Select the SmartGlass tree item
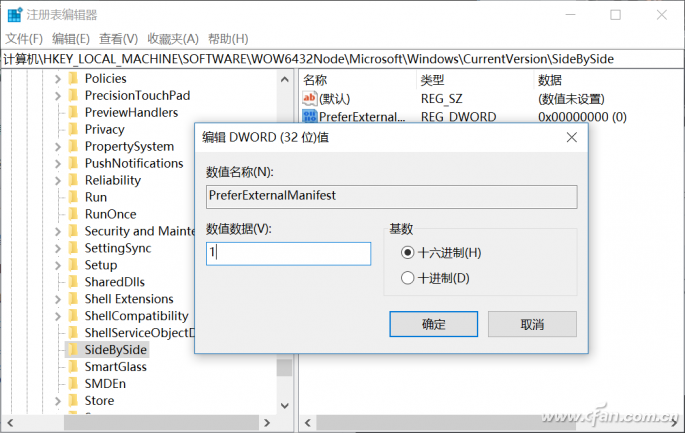This screenshot has height=433, width=685. [x=116, y=367]
